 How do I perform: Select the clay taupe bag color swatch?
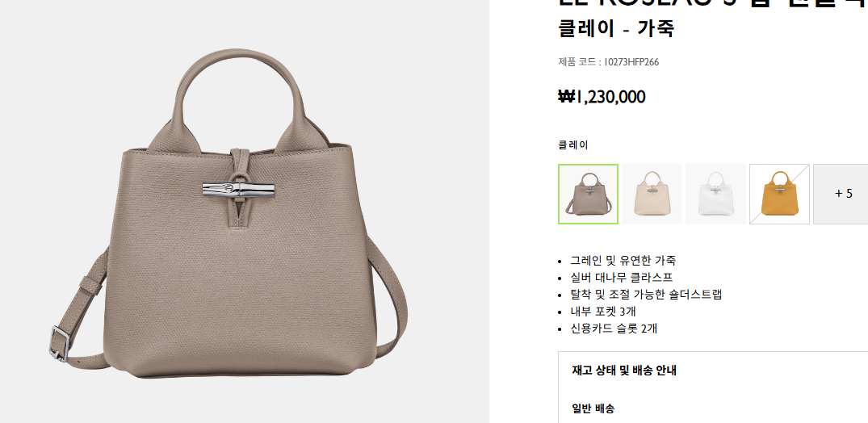click(x=588, y=195)
